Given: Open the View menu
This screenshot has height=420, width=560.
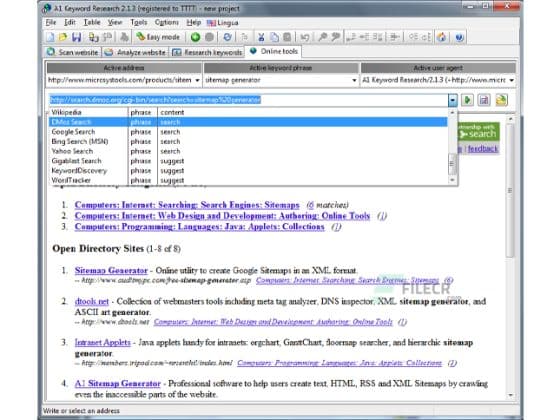Looking at the screenshot, I should [x=115, y=22].
